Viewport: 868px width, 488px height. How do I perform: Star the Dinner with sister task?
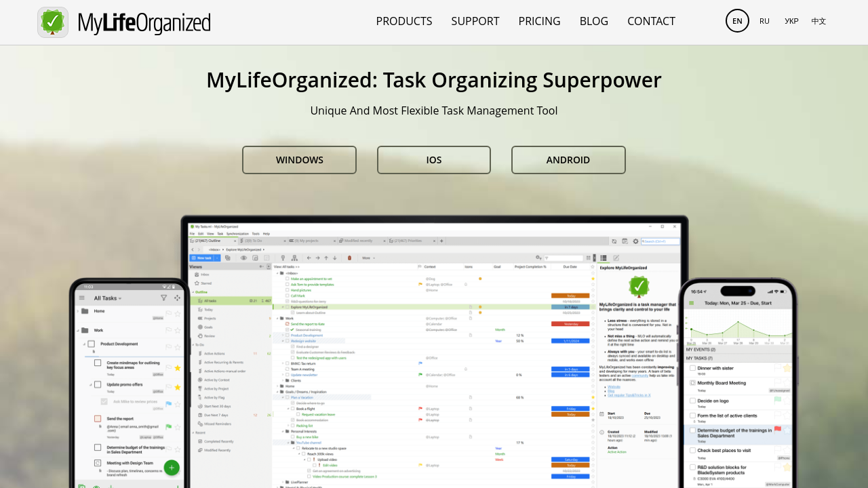787,368
